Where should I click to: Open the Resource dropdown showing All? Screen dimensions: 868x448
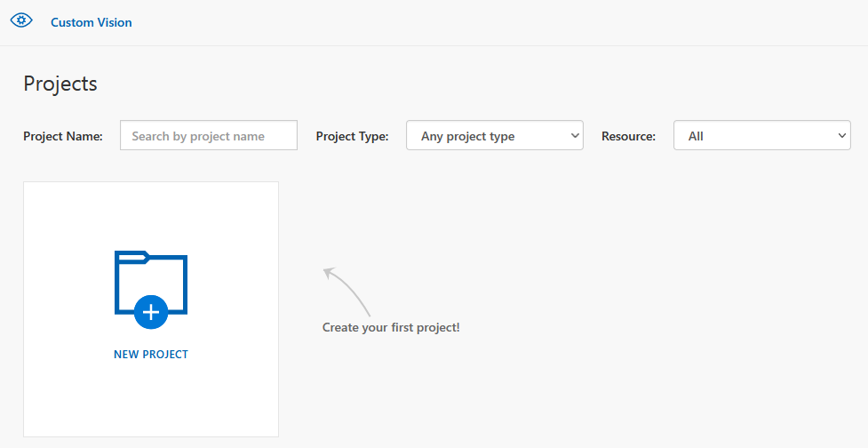[x=761, y=136]
